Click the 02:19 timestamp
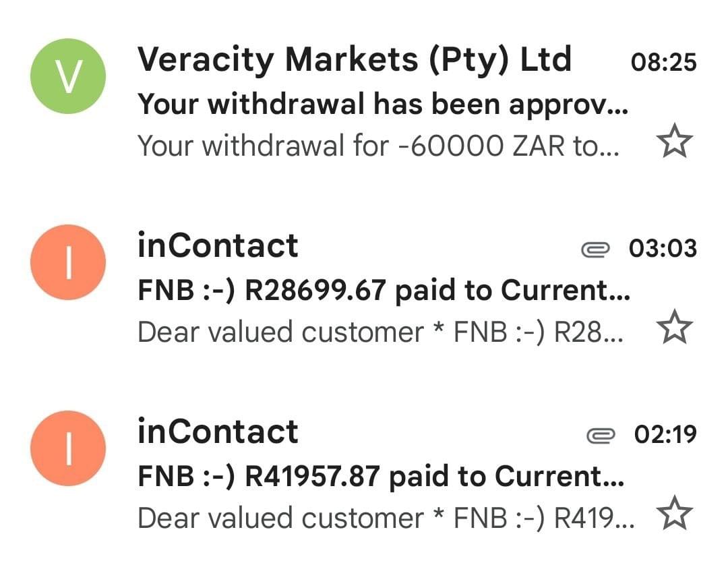The width and height of the screenshot is (728, 565). 665,435
